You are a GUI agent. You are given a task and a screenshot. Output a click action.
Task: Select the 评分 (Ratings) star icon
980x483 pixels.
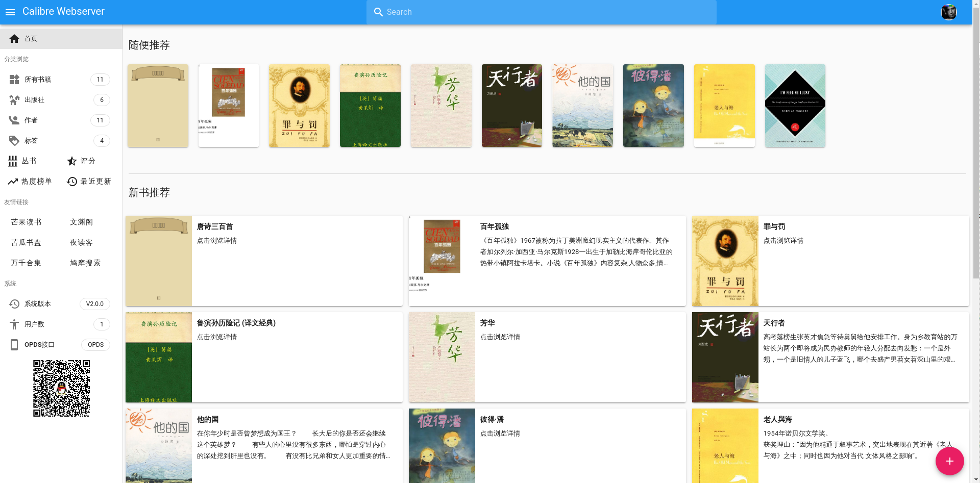click(x=71, y=161)
